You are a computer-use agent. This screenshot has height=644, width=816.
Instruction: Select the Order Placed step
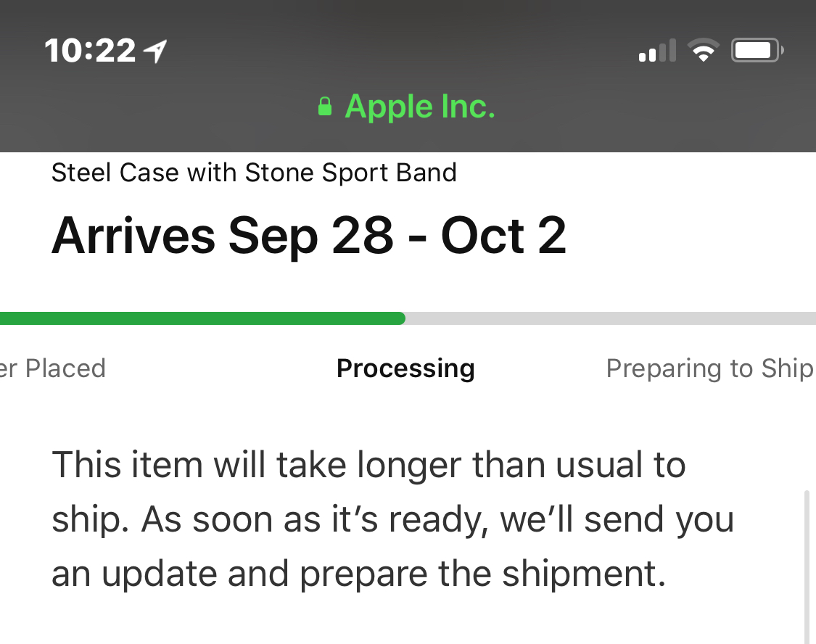click(x=52, y=368)
